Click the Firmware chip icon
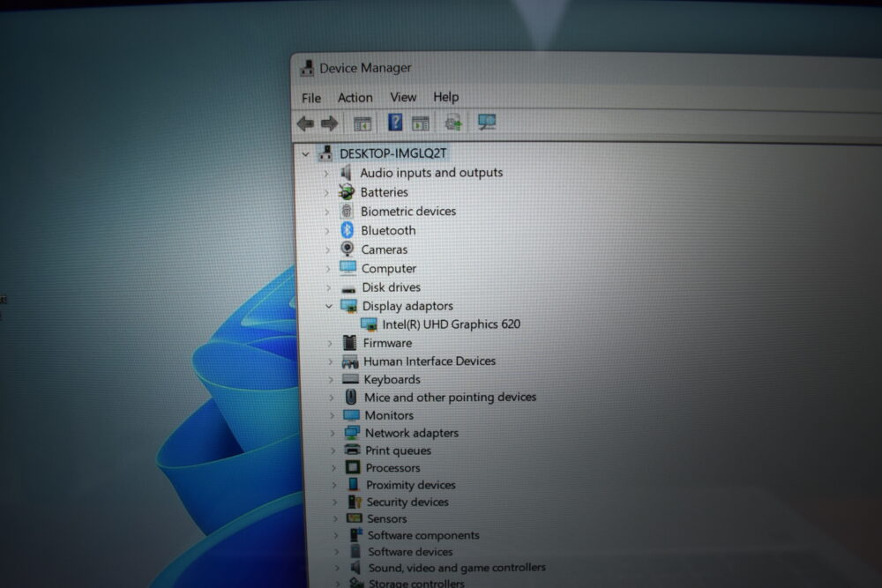Image resolution: width=882 pixels, height=588 pixels. point(350,342)
